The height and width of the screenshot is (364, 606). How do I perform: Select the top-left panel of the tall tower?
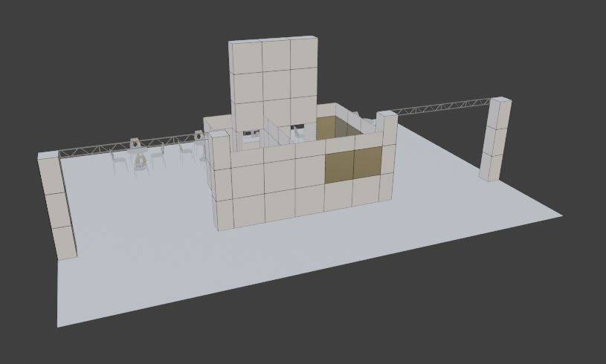[x=245, y=56]
